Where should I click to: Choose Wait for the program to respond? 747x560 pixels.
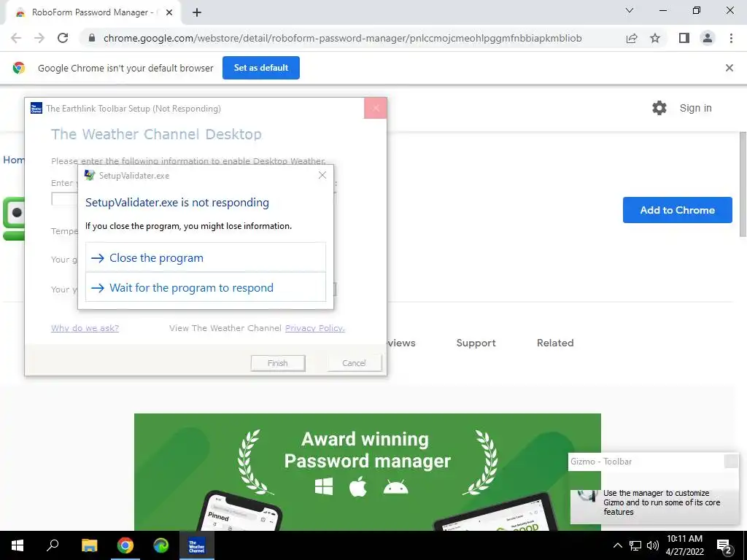[205, 287]
